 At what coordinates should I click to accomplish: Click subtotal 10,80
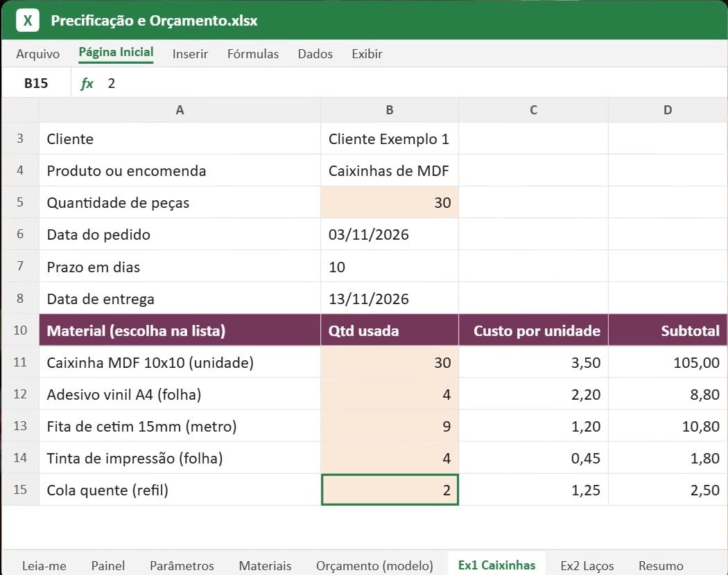pyautogui.click(x=668, y=426)
